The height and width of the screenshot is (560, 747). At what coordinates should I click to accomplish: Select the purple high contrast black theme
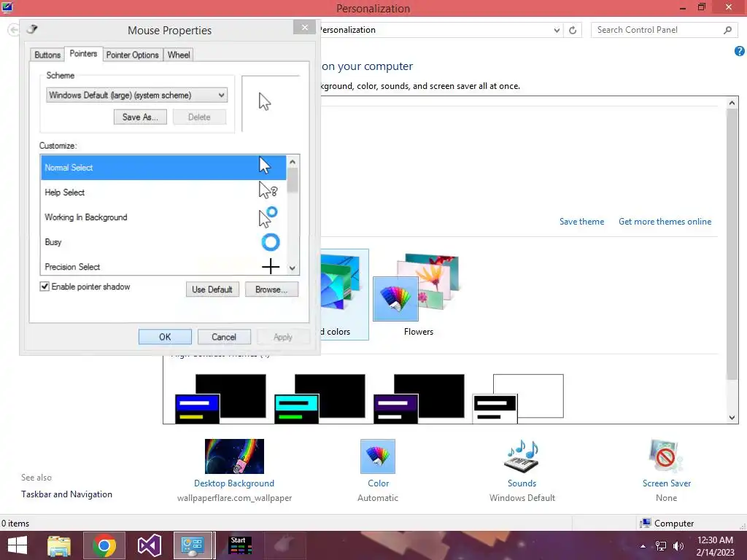click(x=419, y=399)
